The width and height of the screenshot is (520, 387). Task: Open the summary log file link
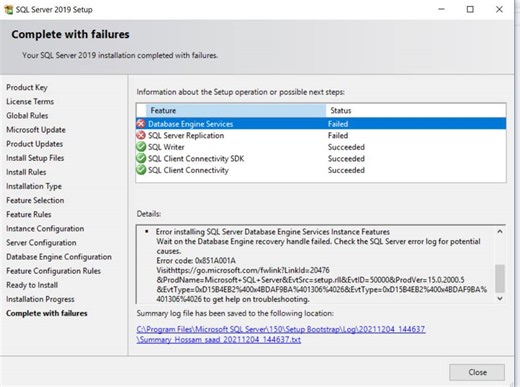coord(281,334)
